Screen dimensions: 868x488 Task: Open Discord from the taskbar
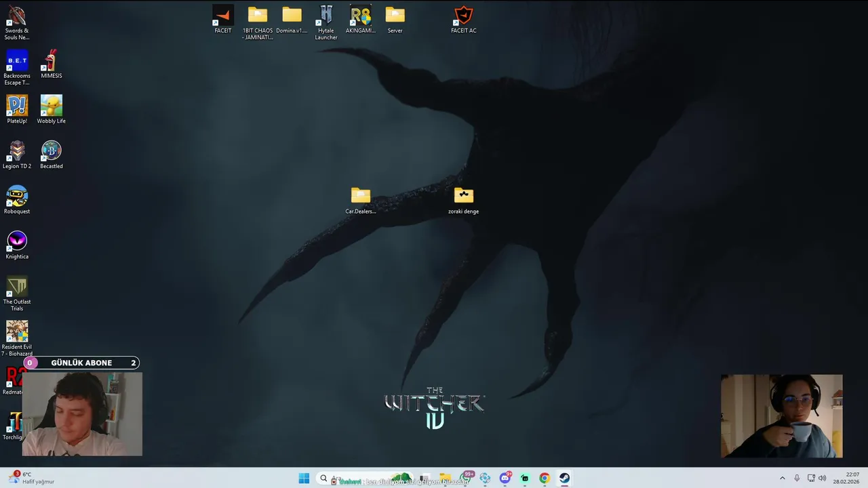(505, 479)
